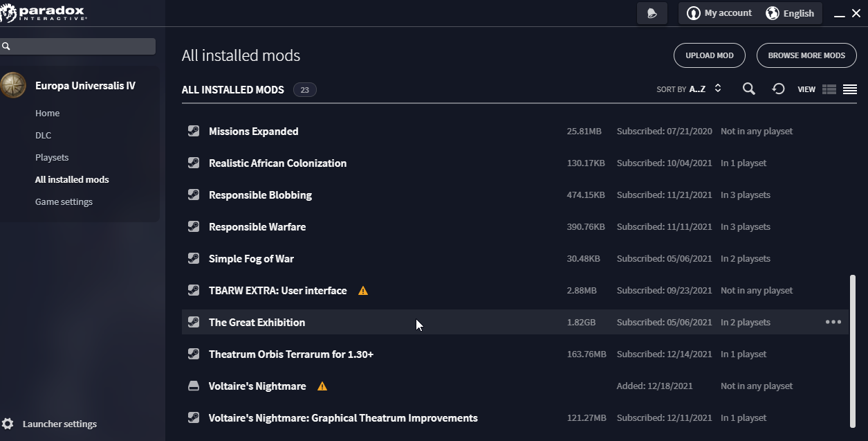868x441 pixels.
Task: Click 'Added: 12/18/2021' date text
Action: point(654,386)
